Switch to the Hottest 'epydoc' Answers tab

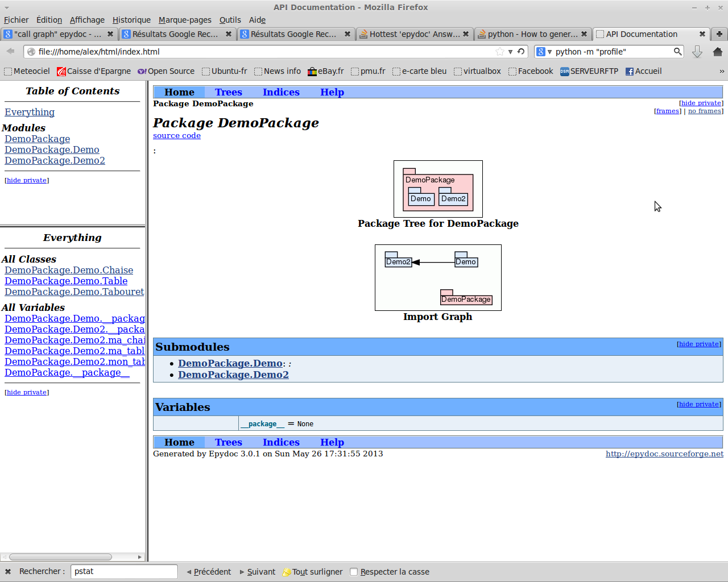point(414,34)
